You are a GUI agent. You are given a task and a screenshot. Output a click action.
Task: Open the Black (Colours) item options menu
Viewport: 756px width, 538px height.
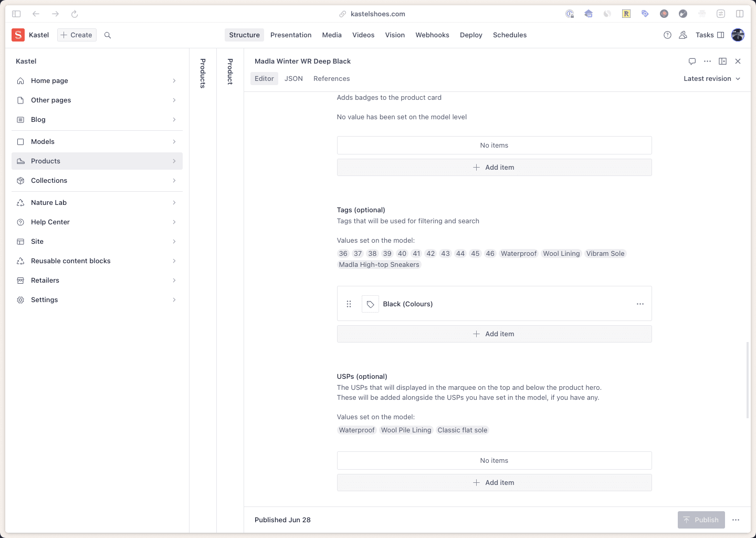click(x=640, y=304)
